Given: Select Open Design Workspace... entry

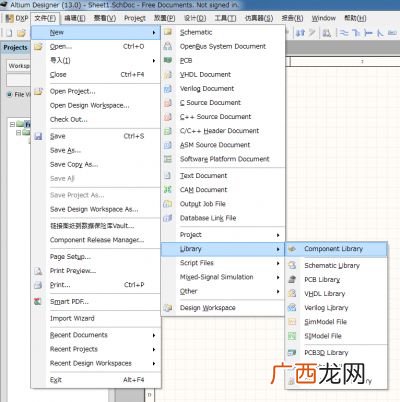Looking at the screenshot, I should pos(96,105).
